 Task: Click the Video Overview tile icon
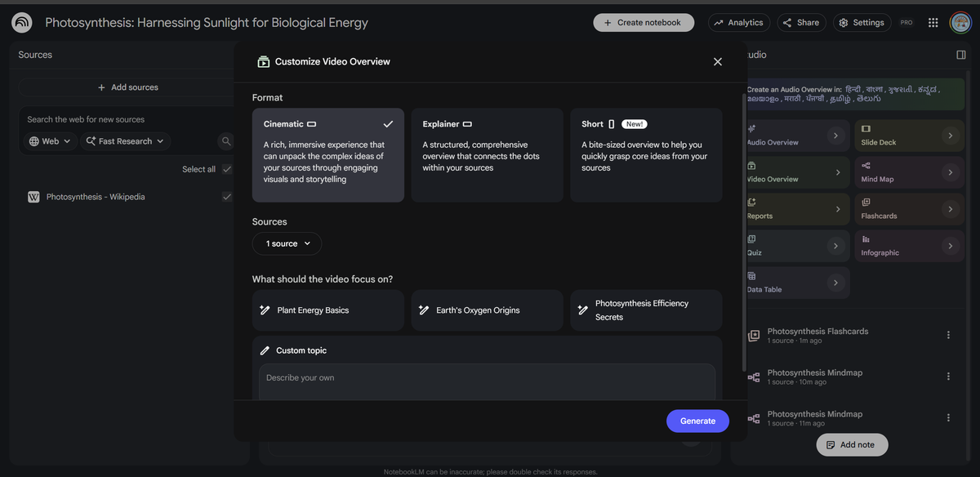751,165
